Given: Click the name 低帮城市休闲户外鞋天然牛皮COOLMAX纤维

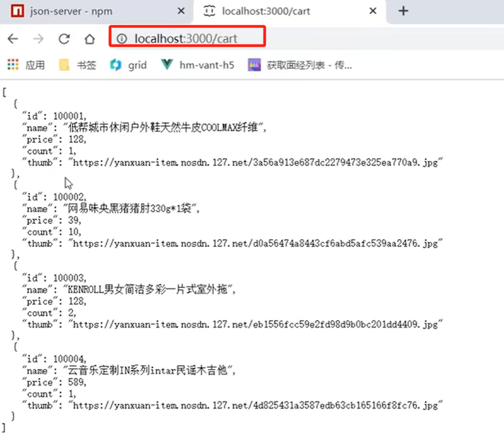Looking at the screenshot, I should [163, 128].
